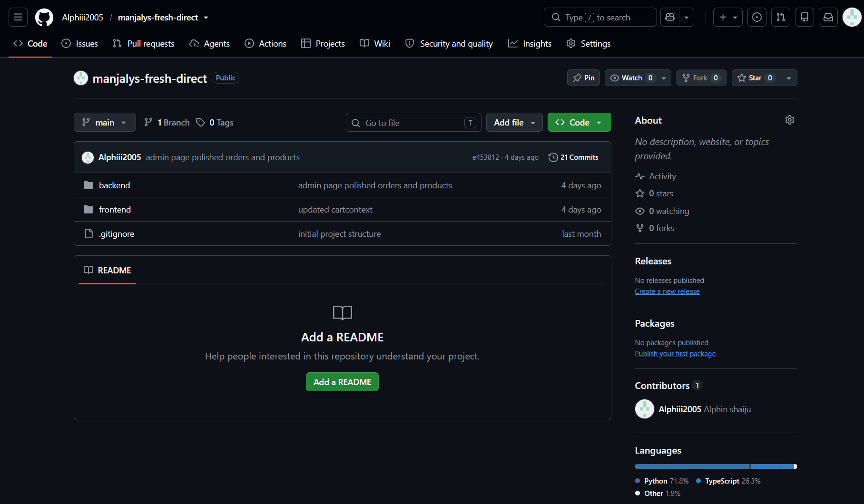Open commit hash e453812

[x=486, y=157]
